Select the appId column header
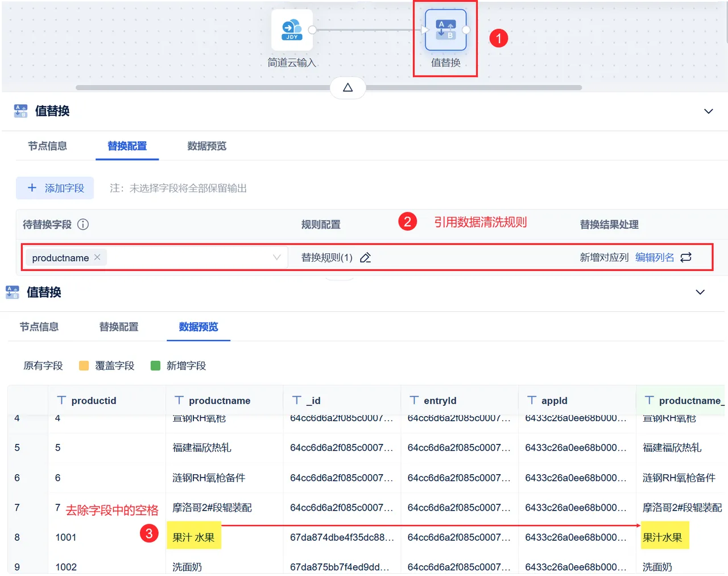The image size is (728, 576). point(577,400)
